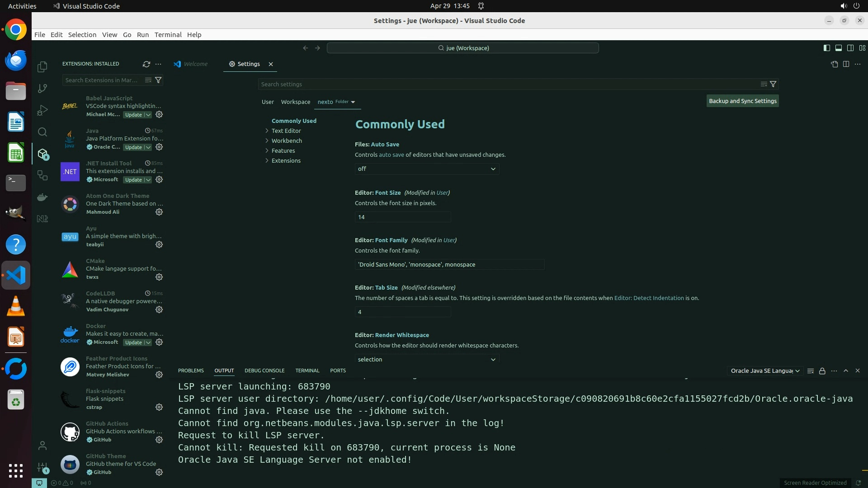This screenshot has width=868, height=488.
Task: Follow the Editor: Detect Indentation link
Action: pos(649,298)
